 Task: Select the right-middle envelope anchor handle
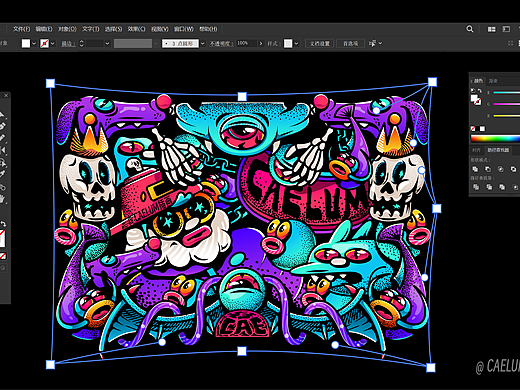(437, 209)
